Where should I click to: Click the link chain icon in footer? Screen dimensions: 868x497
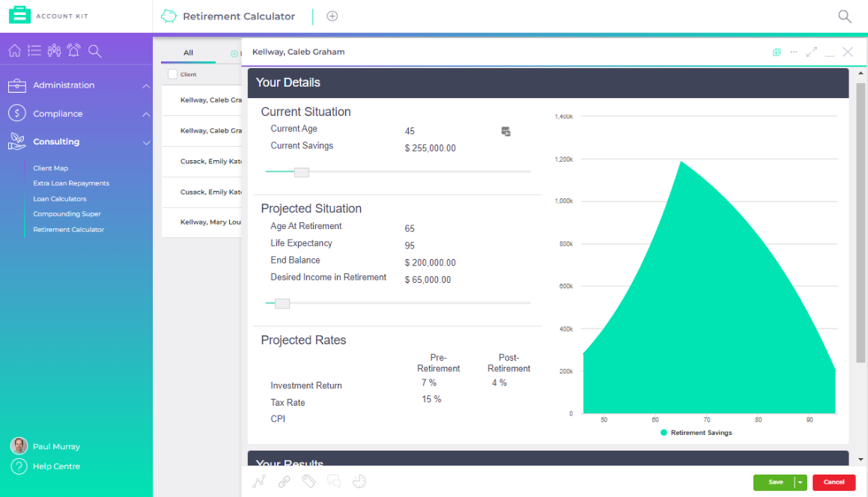(284, 482)
